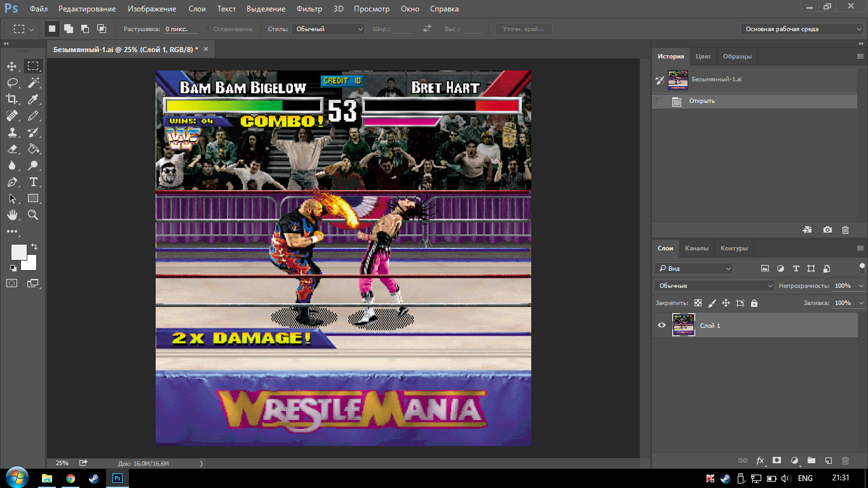Open the three-dots edit toolbar menu
The width and height of the screenshot is (868, 488).
coord(12,231)
